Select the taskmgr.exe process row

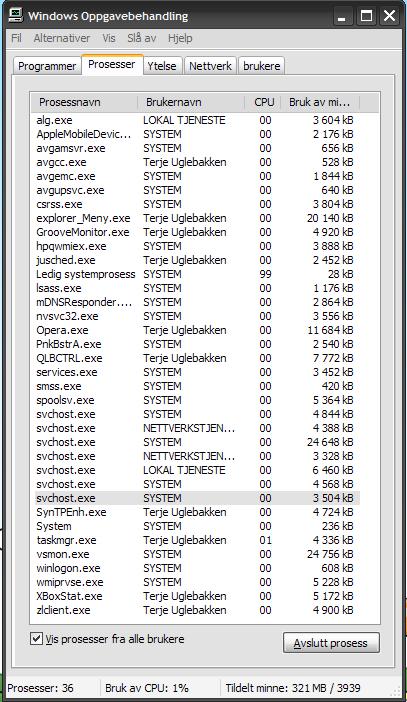197,540
